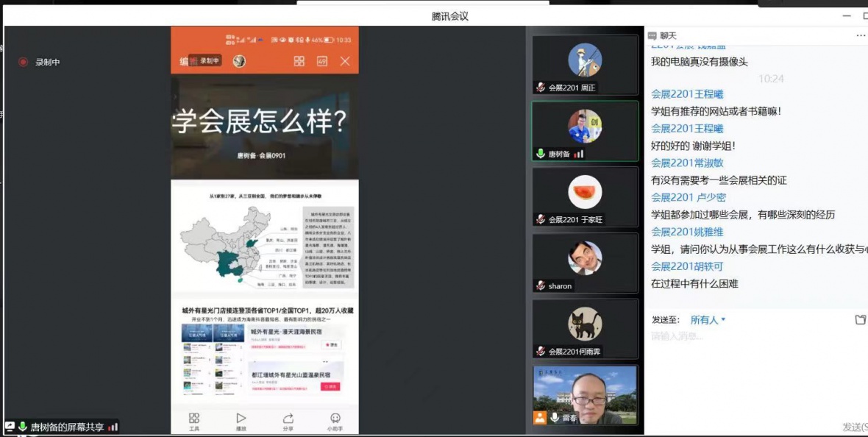The image size is (868, 437).
Task: Select the sharon participant tile
Action: pyautogui.click(x=585, y=263)
